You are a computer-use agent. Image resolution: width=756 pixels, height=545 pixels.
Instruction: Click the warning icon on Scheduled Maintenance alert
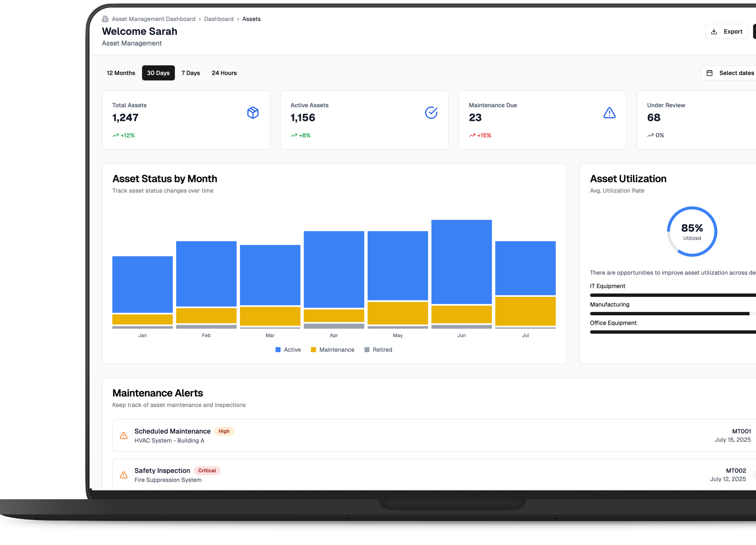(x=124, y=435)
